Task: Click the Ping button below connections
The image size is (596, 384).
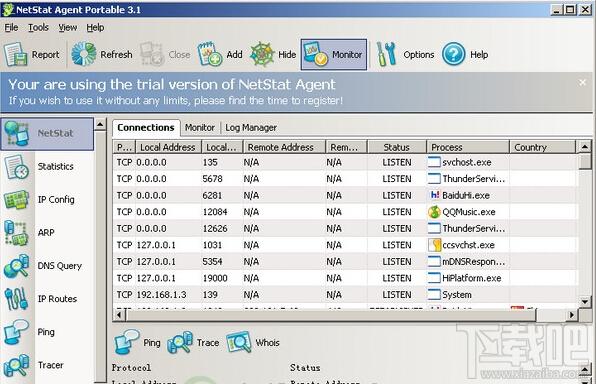Action: (138, 343)
